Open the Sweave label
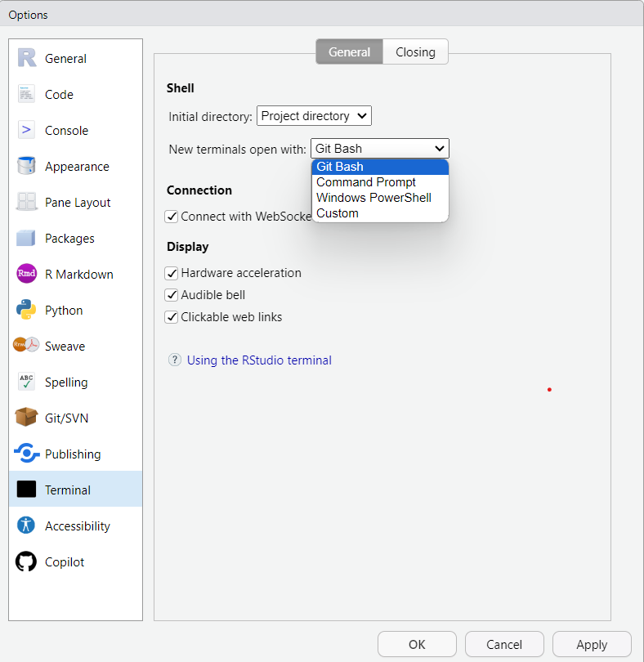 tap(65, 347)
